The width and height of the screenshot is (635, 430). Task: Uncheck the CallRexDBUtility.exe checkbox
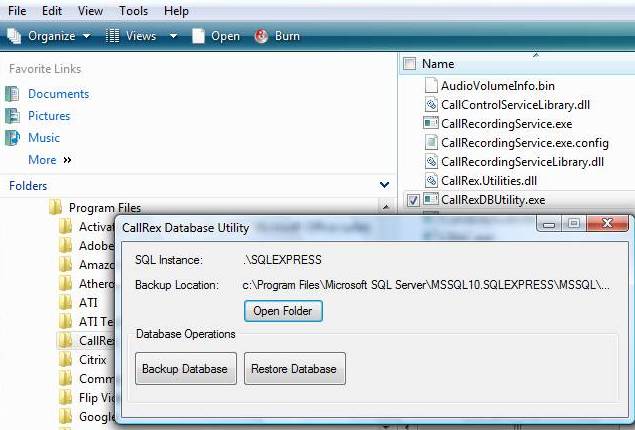coord(413,200)
